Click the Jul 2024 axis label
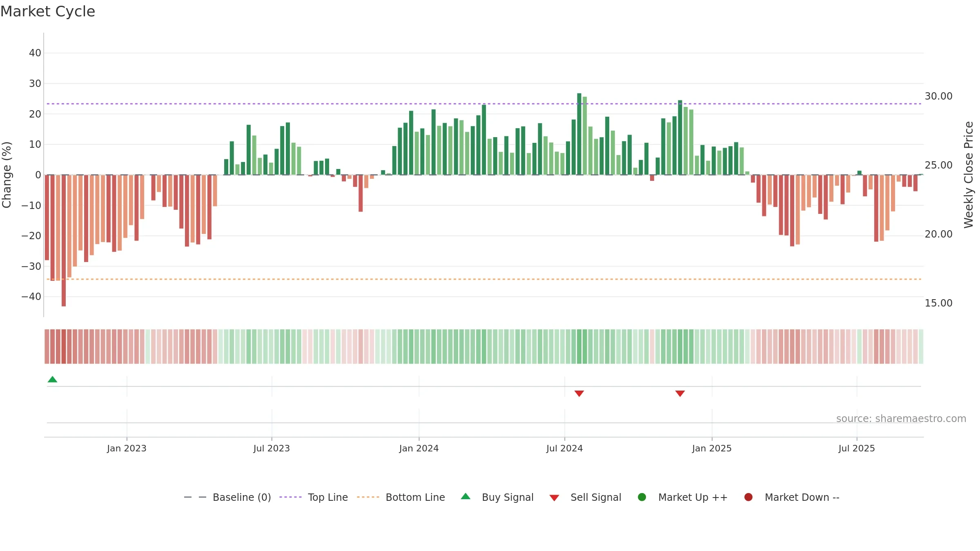 point(565,449)
